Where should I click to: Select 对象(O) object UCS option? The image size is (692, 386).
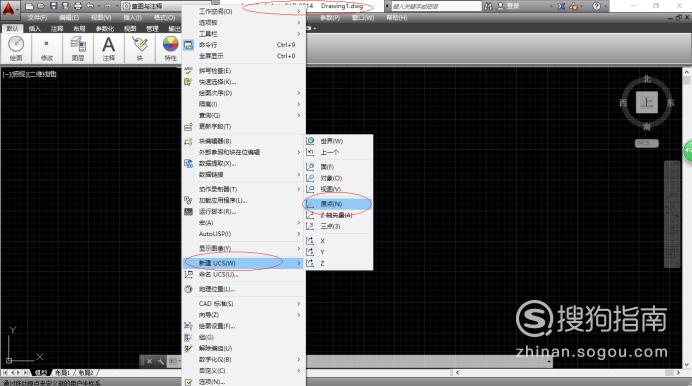pyautogui.click(x=339, y=178)
